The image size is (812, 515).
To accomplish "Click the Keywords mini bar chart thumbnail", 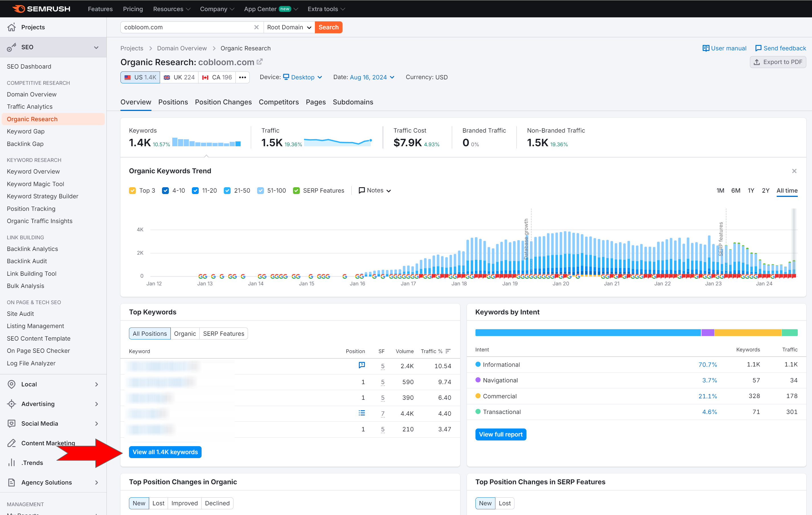I will 206,142.
